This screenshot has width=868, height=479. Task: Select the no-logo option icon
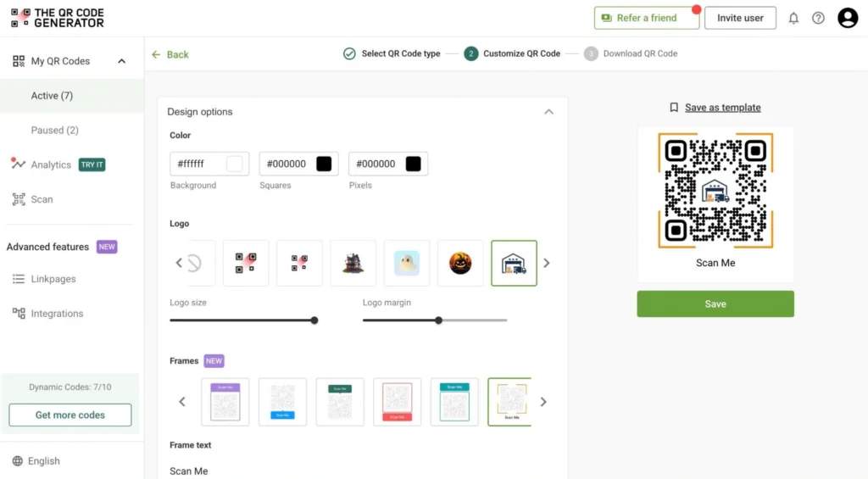tap(196, 263)
